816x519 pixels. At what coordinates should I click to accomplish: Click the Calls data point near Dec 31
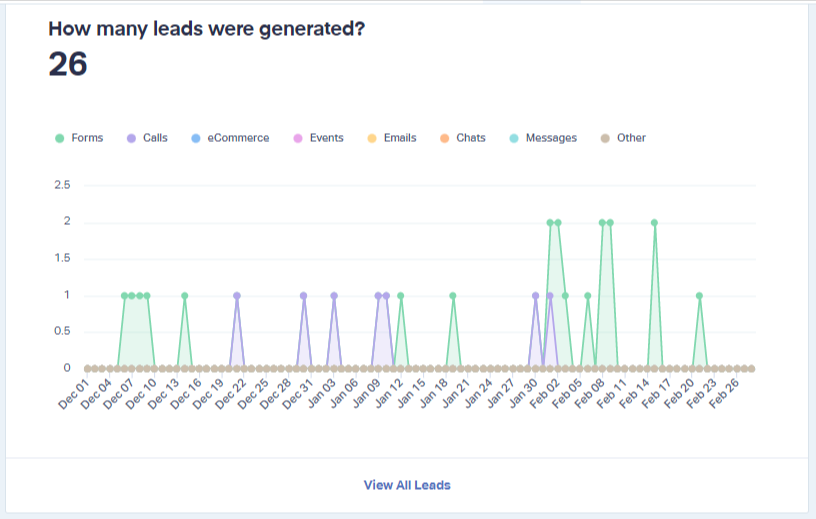[x=304, y=295]
